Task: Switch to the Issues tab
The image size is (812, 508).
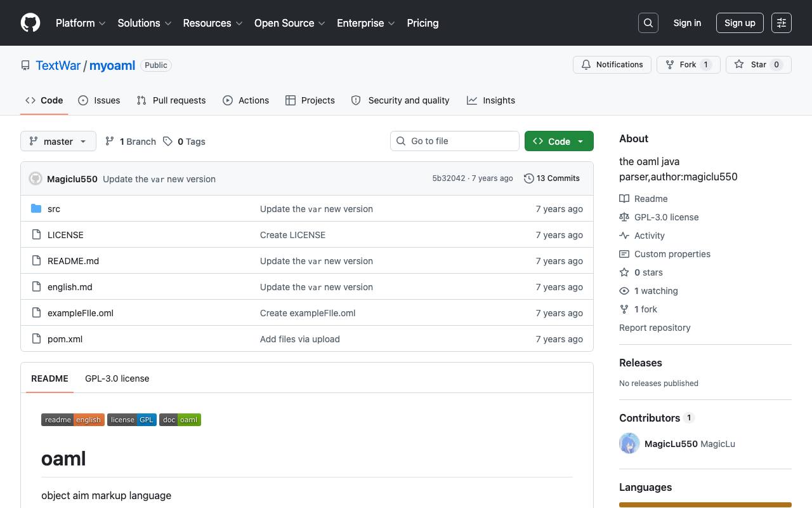Action: pyautogui.click(x=99, y=100)
